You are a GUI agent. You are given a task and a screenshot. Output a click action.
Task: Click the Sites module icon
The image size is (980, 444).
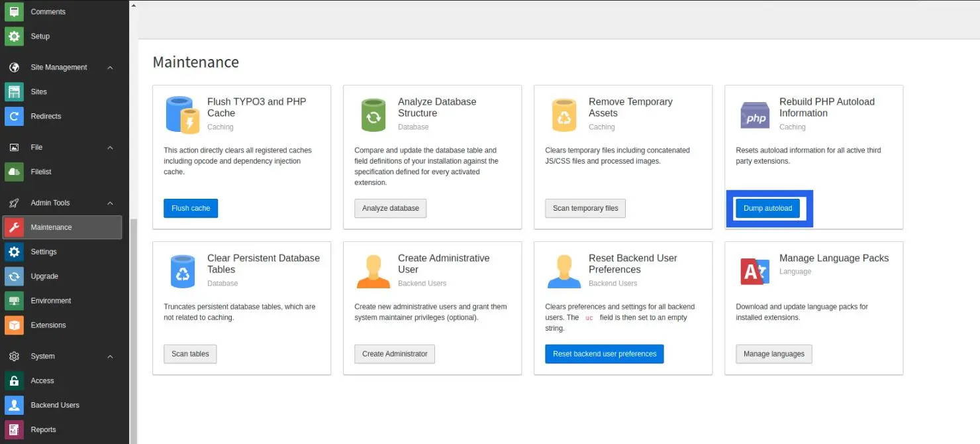14,91
